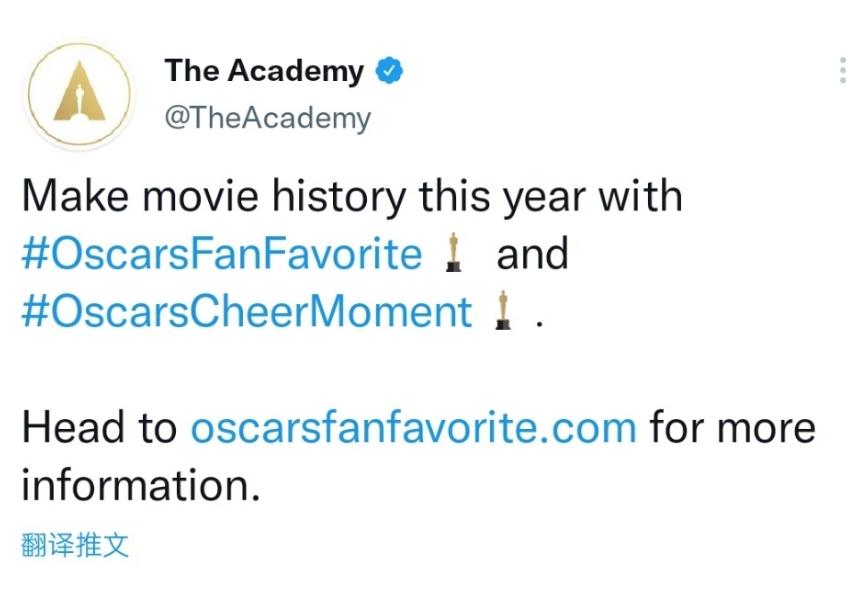Screen dimensions: 857x589
Task: Click the "Head to" text
Action: tap(98, 428)
